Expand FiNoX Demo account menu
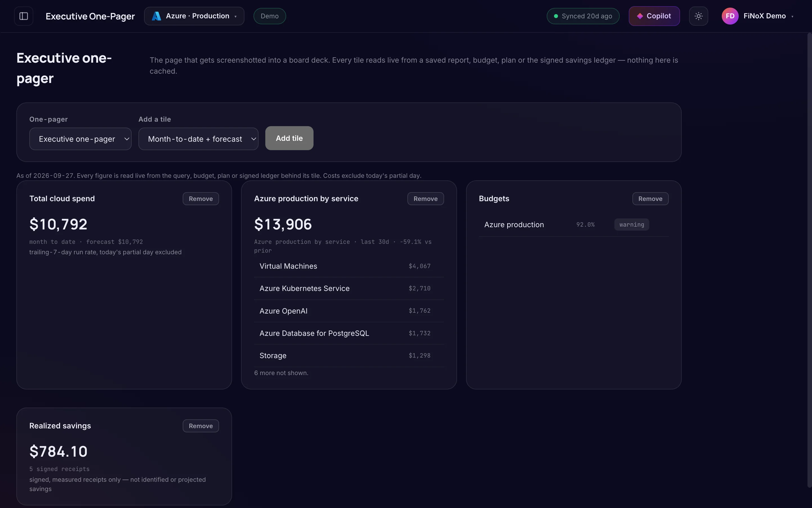Screen dimensions: 812x508 (758, 16)
